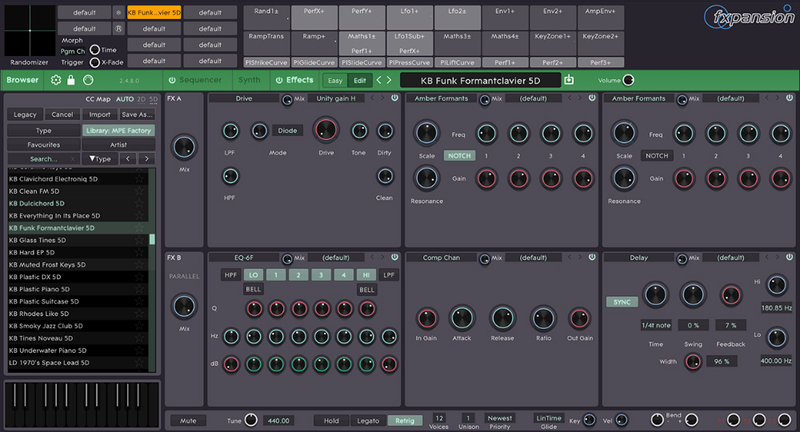The image size is (800, 432).
Task: Go to next preset with right arrow
Action: [390, 80]
